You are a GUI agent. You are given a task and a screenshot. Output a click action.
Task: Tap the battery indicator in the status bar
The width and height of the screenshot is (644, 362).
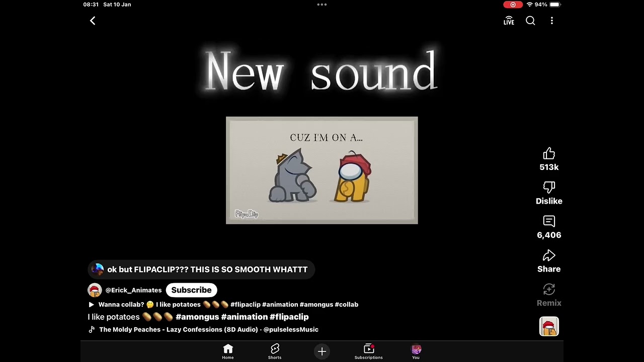(555, 5)
